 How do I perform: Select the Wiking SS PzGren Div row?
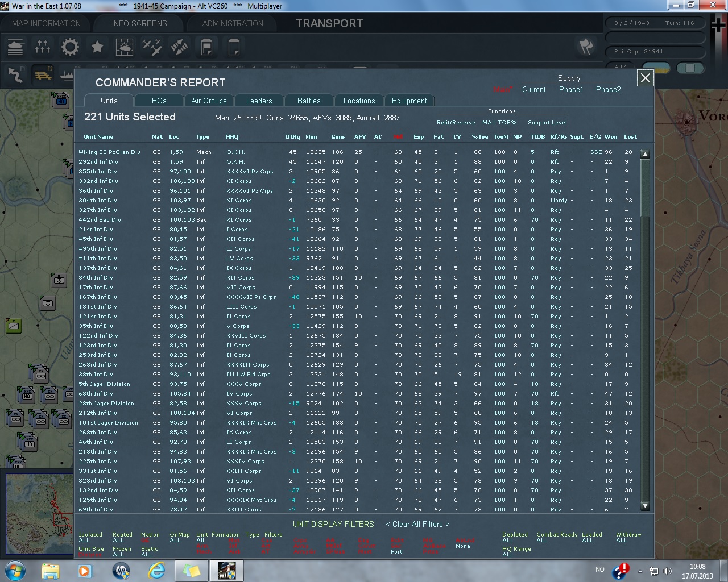click(x=358, y=152)
